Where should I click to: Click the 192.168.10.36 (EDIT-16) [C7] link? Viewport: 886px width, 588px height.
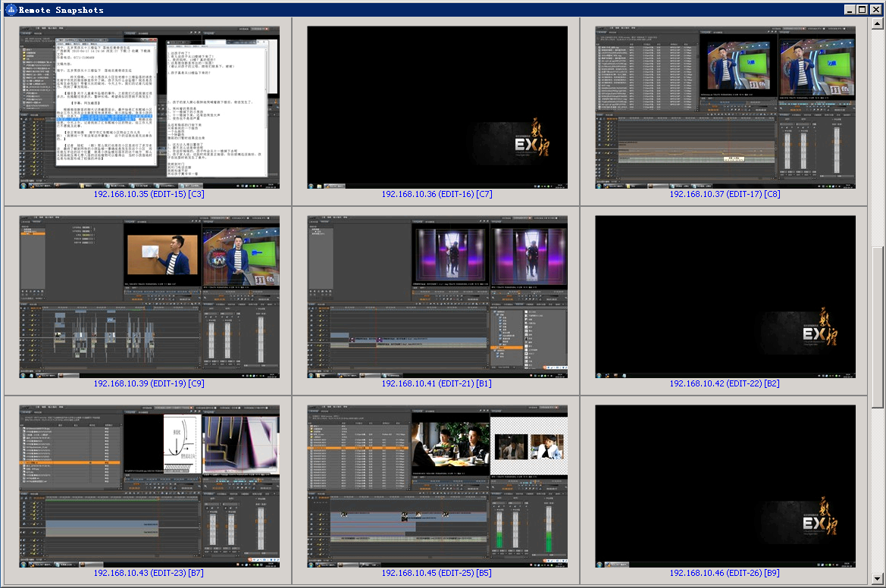coord(437,194)
